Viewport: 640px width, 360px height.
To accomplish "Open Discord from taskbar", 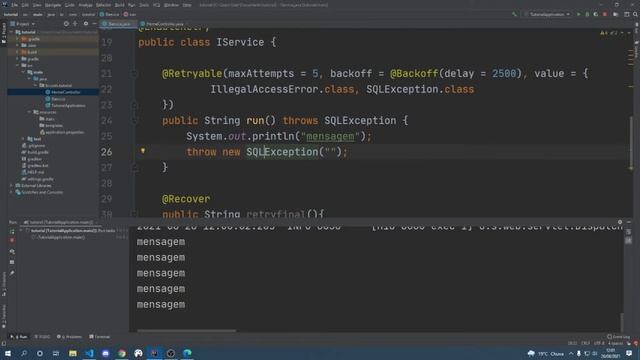I will pyautogui.click(x=106, y=353).
